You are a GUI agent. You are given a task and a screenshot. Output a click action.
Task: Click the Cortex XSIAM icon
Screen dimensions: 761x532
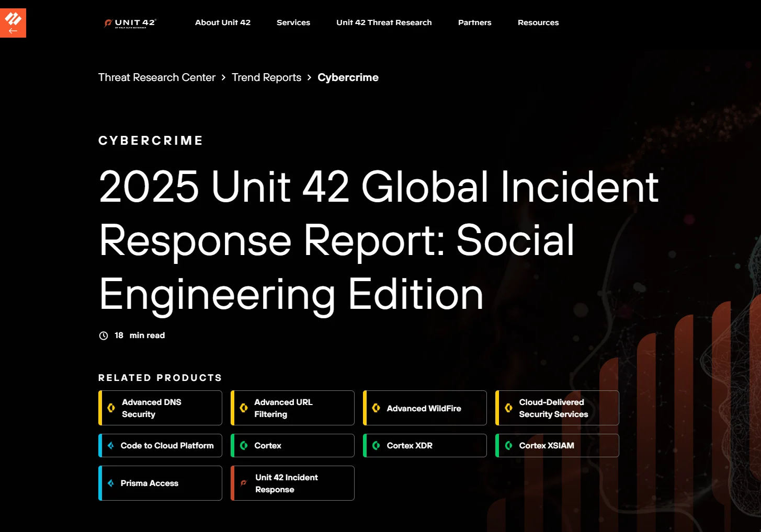tap(508, 446)
